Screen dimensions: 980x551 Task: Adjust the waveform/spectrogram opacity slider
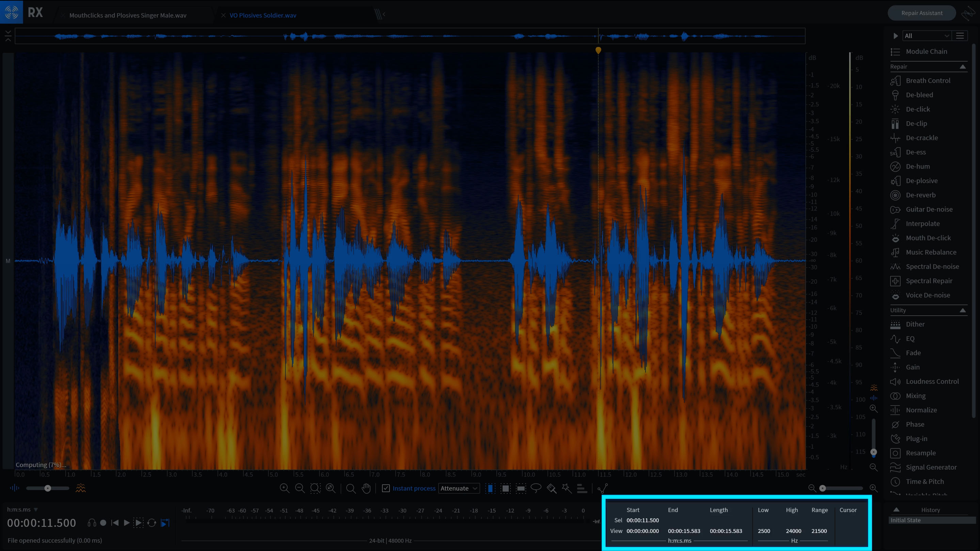click(x=48, y=488)
